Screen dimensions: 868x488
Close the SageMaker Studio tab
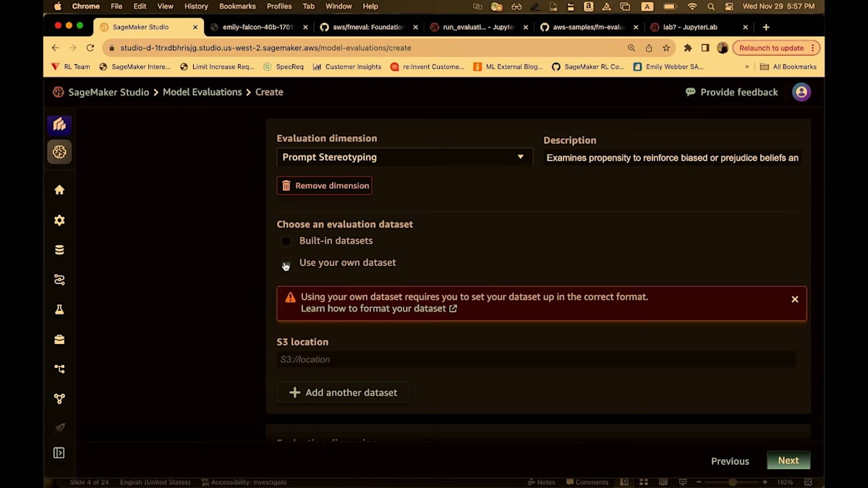pyautogui.click(x=195, y=27)
